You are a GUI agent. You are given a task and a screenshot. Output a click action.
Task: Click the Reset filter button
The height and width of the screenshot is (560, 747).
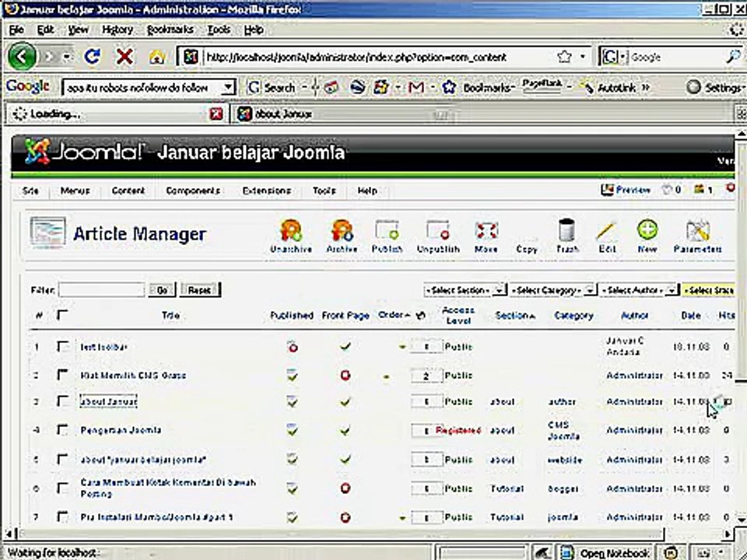tap(199, 290)
